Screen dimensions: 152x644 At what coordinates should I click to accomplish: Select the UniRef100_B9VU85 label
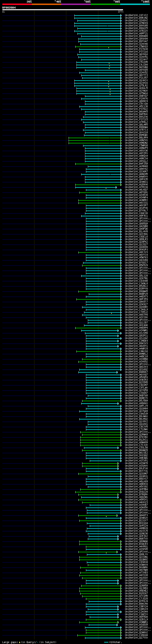(137, 26)
